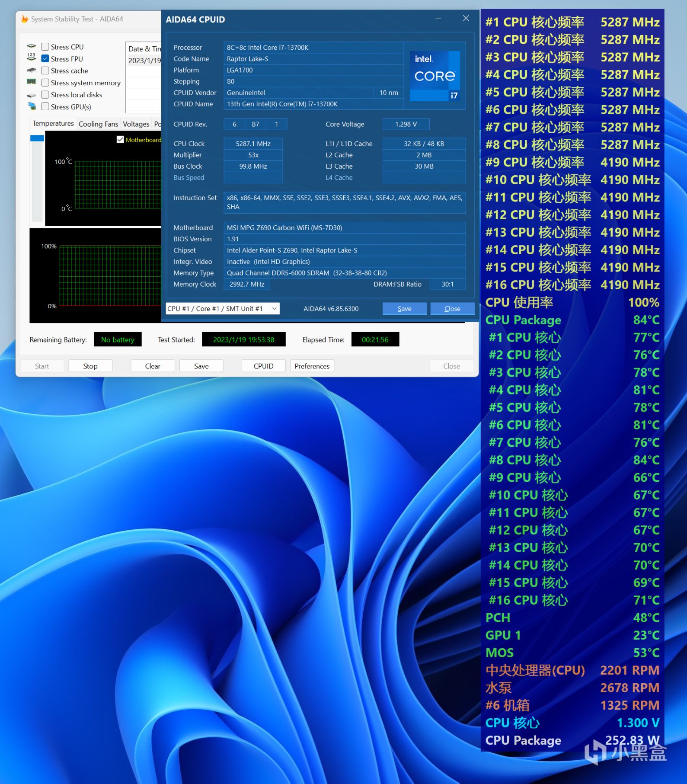687x784 pixels.
Task: Click the Remaining Battery 'No battery' box
Action: pos(118,339)
